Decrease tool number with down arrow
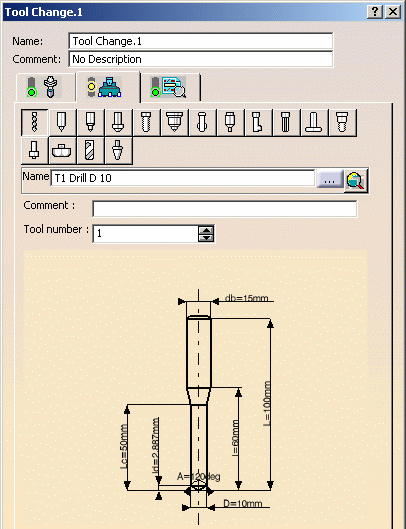This screenshot has height=529, width=406. pos(206,238)
